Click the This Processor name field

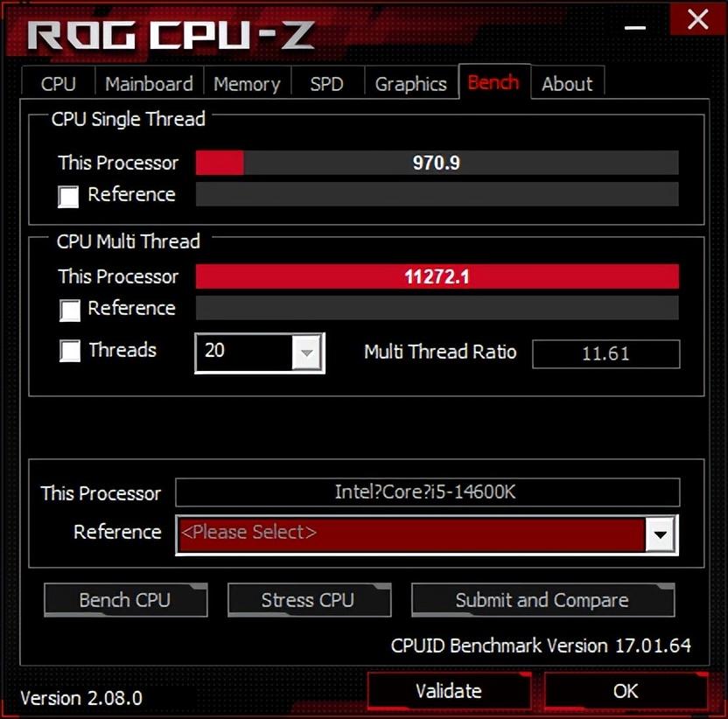point(428,492)
